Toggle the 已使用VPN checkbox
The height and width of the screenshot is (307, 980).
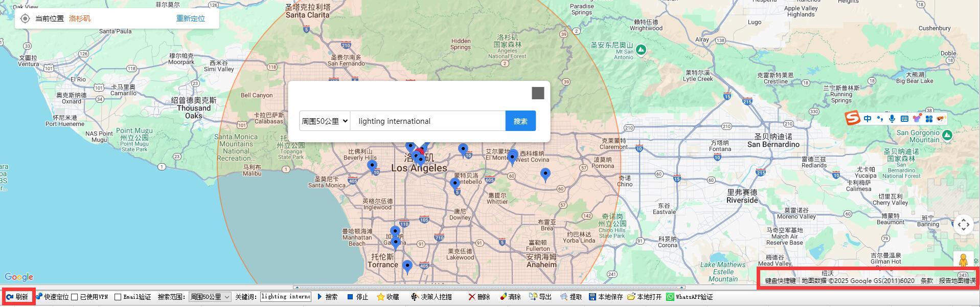pyautogui.click(x=75, y=297)
